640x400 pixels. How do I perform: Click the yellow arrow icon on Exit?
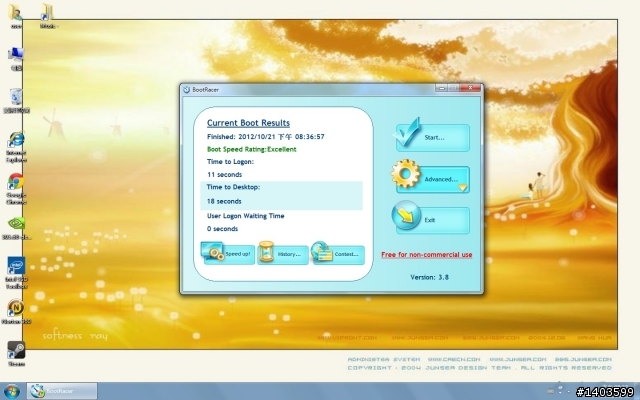(406, 216)
